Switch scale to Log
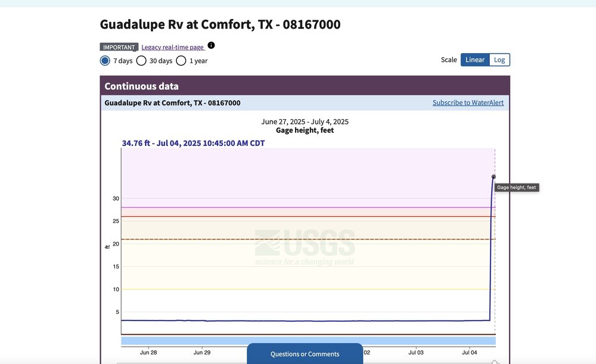This screenshot has height=364, width=596. (499, 60)
